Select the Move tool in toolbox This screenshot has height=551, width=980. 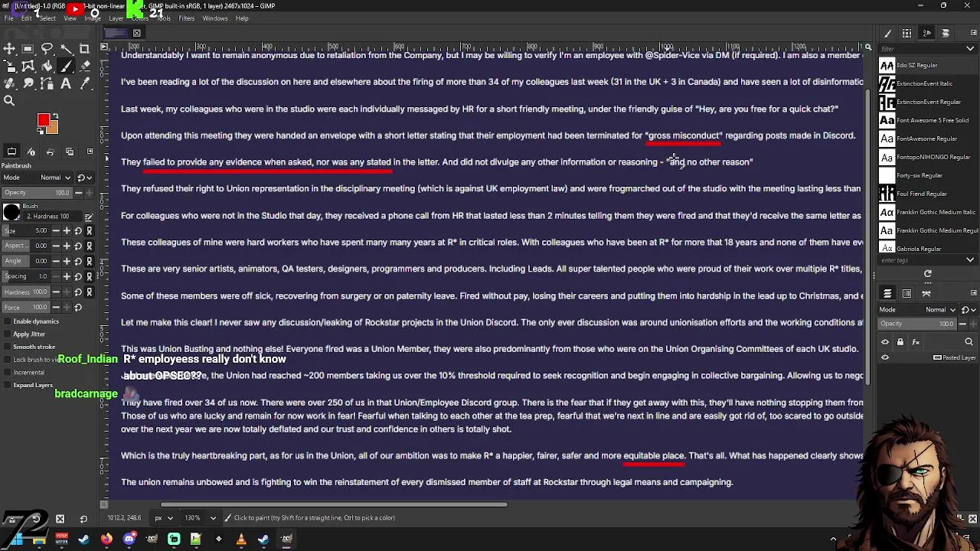click(x=9, y=49)
